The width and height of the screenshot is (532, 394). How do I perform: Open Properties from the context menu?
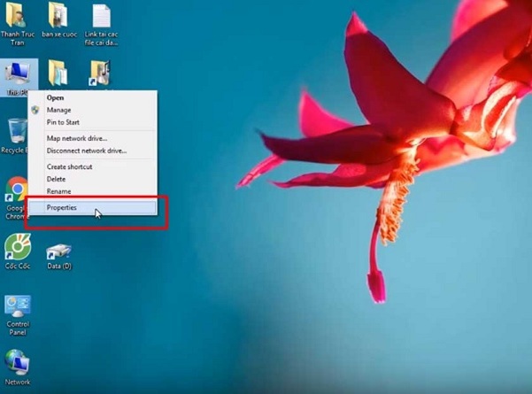92,207
